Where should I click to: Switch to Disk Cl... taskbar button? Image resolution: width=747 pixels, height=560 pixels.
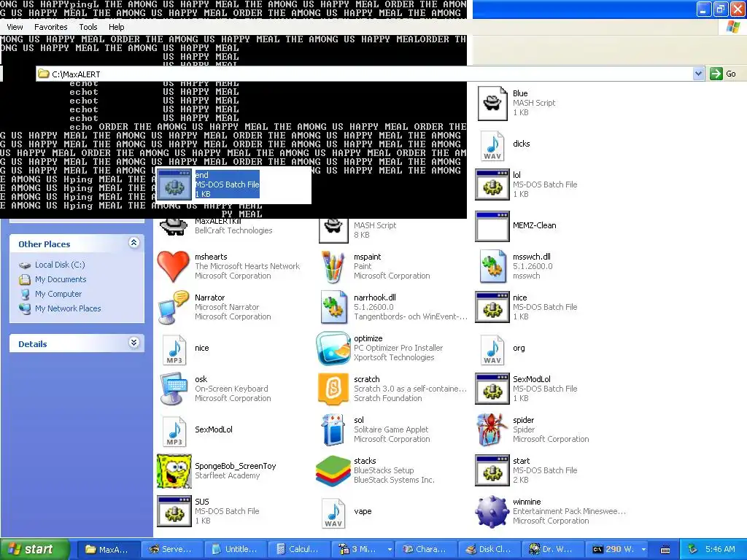(x=489, y=549)
